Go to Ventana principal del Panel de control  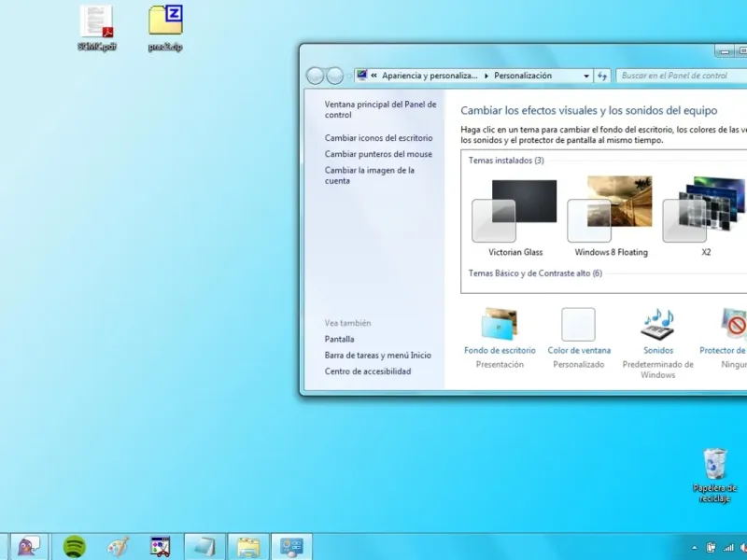click(x=380, y=109)
